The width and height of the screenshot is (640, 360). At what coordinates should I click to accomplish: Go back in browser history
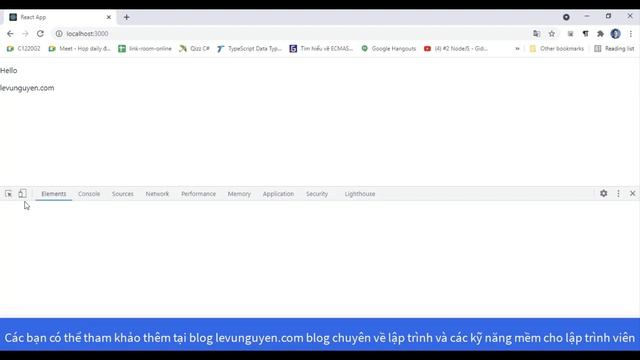point(10,34)
